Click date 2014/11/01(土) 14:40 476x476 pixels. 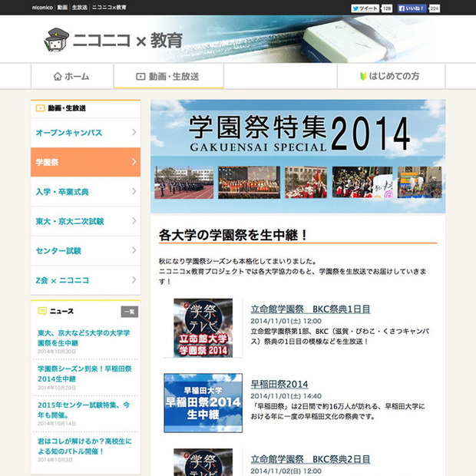tap(286, 396)
